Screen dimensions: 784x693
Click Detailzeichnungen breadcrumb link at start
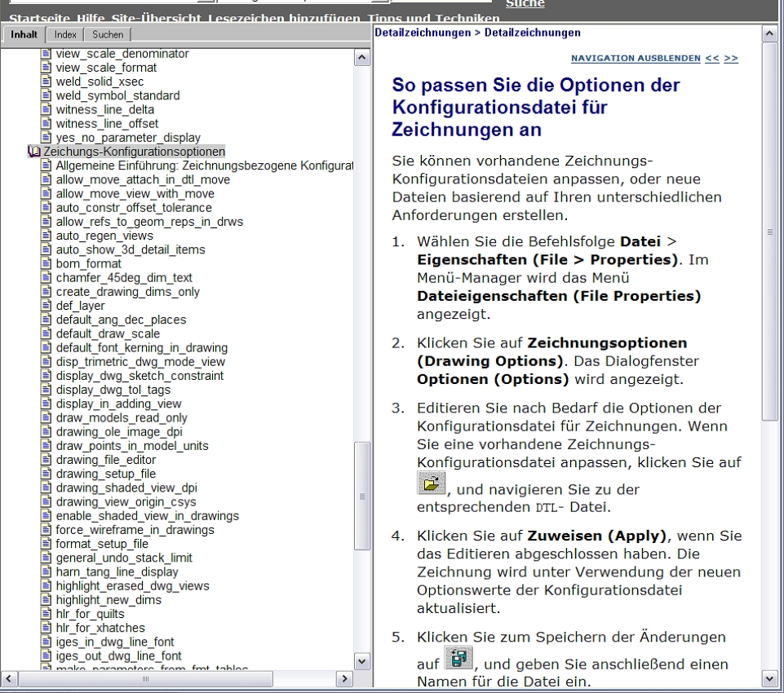click(423, 33)
